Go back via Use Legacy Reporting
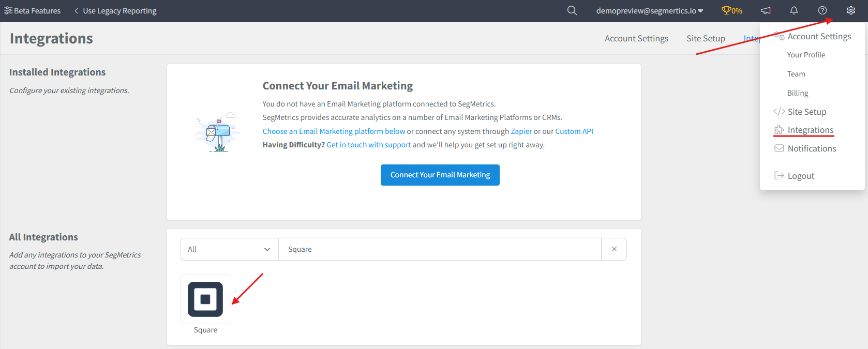Viewport: 868px width, 349px height. click(x=115, y=10)
